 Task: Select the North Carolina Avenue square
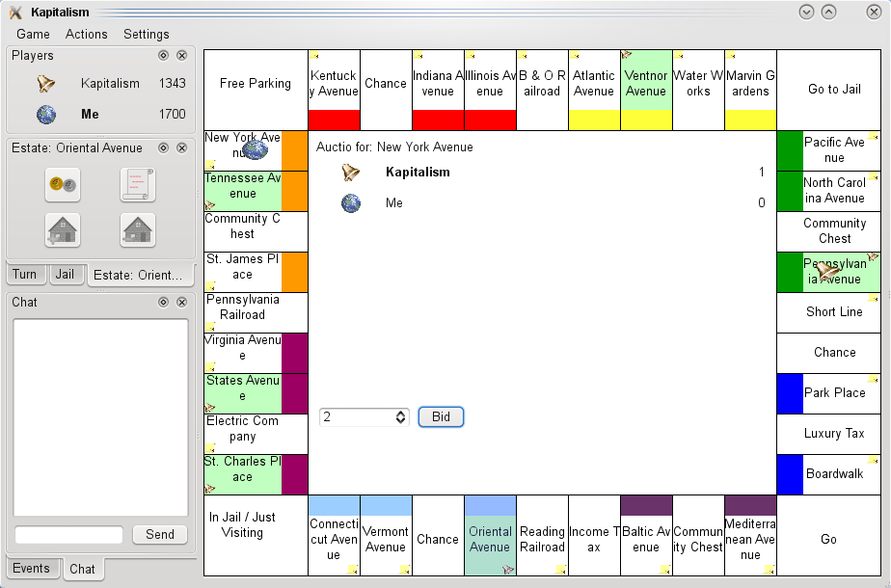829,191
